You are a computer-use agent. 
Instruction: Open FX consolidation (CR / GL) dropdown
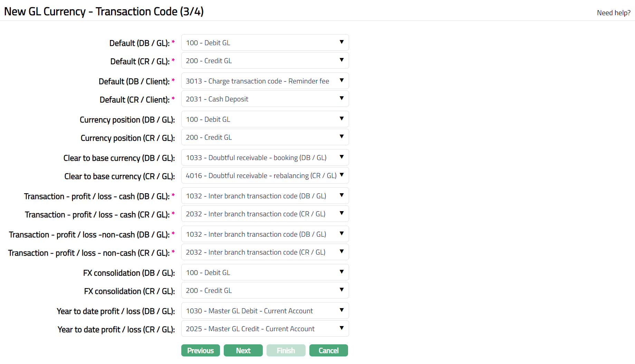tap(265, 291)
